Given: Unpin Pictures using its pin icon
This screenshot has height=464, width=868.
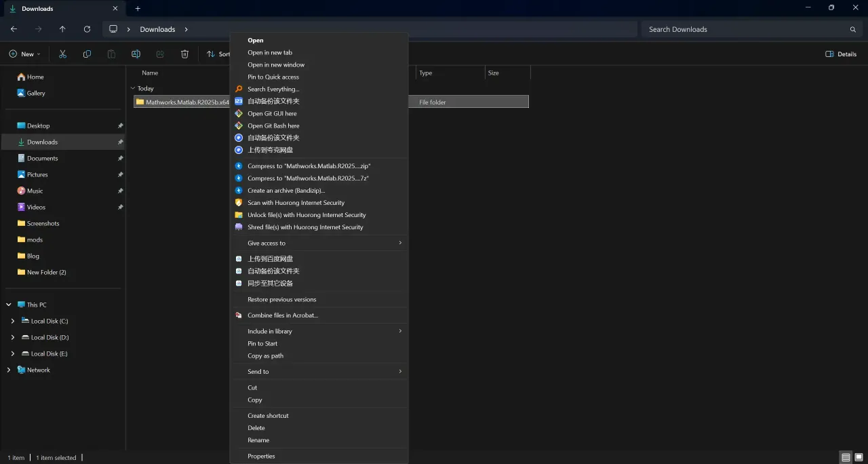Looking at the screenshot, I should pos(120,174).
